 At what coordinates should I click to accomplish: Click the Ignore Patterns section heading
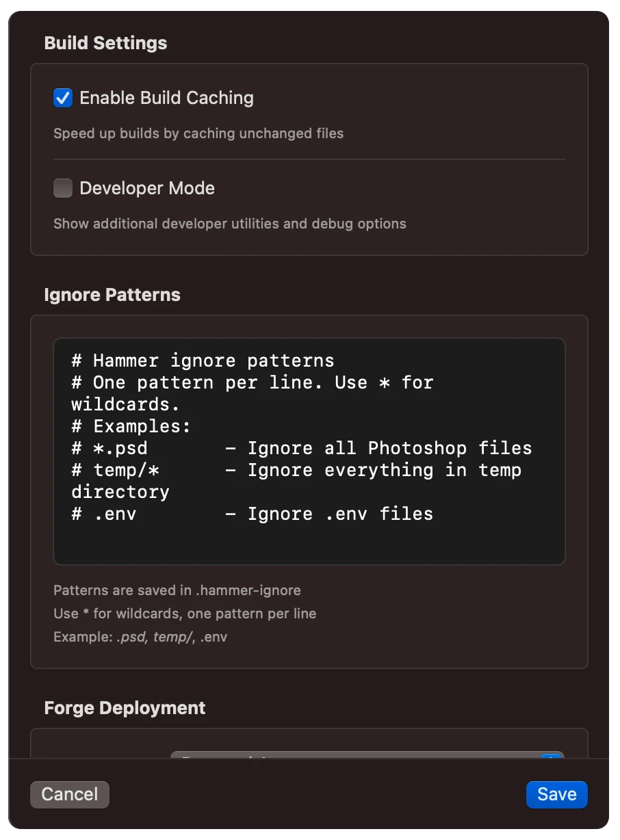click(x=112, y=295)
